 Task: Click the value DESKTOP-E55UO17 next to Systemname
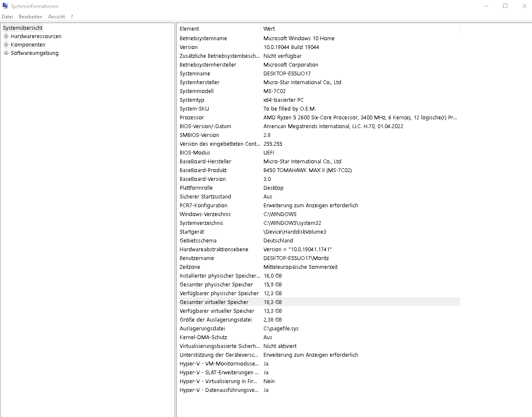click(x=287, y=74)
